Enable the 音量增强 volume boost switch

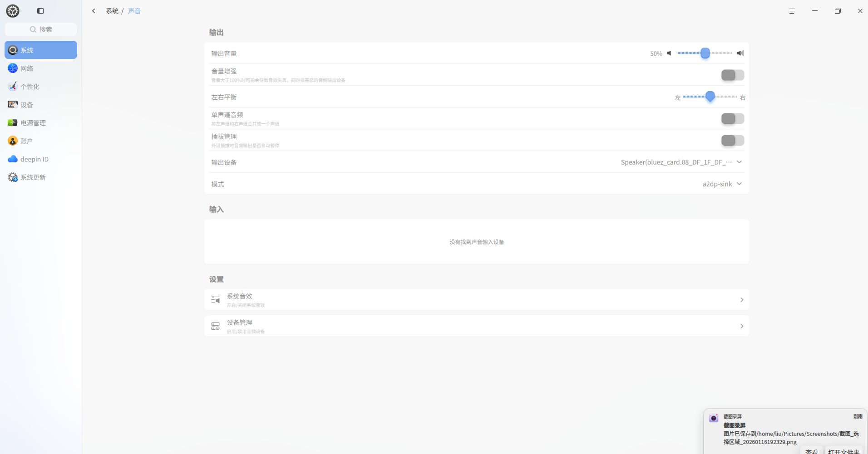point(733,75)
